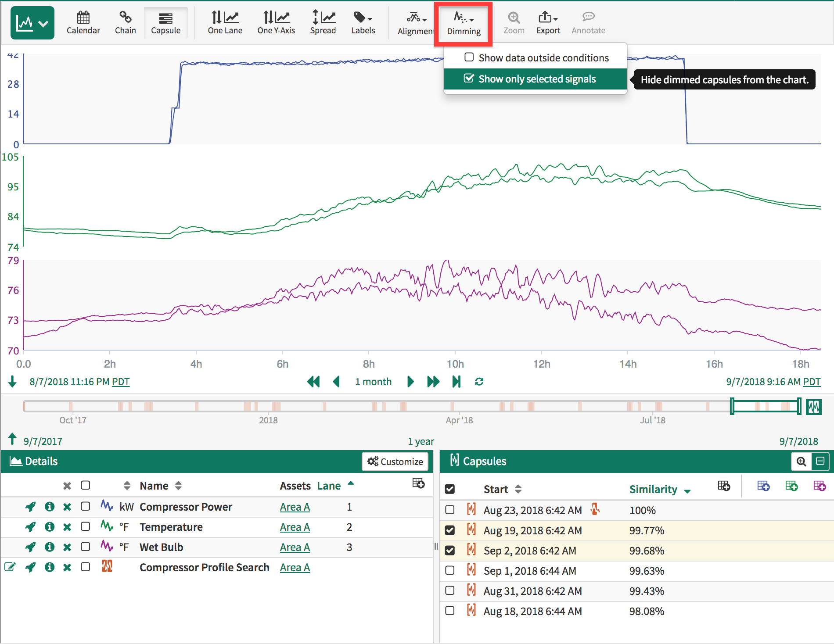This screenshot has height=644, width=834.
Task: Switch to Chain view
Action: [x=125, y=23]
